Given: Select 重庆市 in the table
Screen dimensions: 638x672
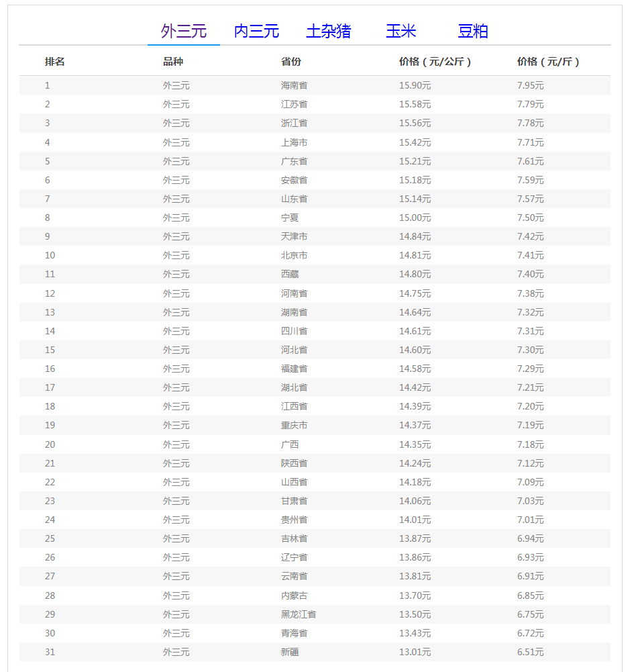Looking at the screenshot, I should click(x=294, y=426).
